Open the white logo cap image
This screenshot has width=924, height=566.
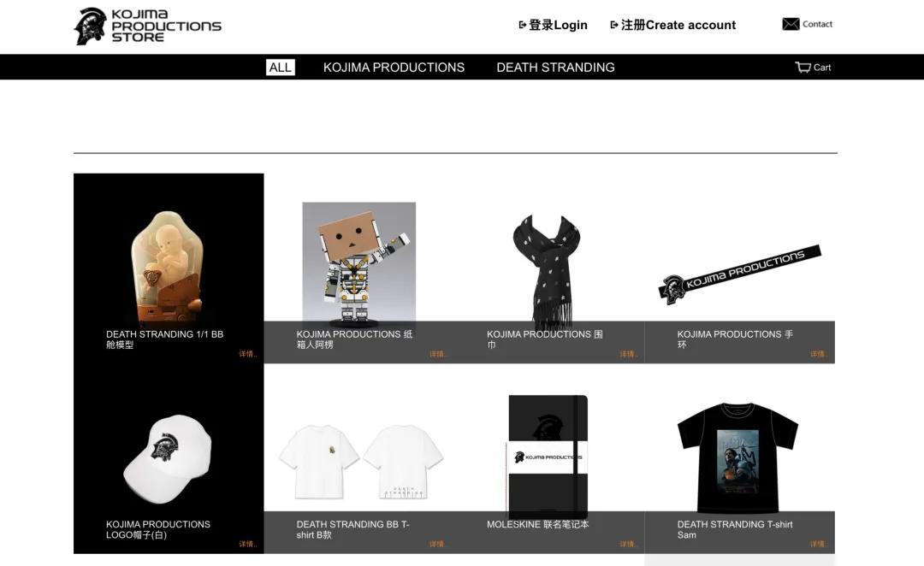(x=168, y=459)
